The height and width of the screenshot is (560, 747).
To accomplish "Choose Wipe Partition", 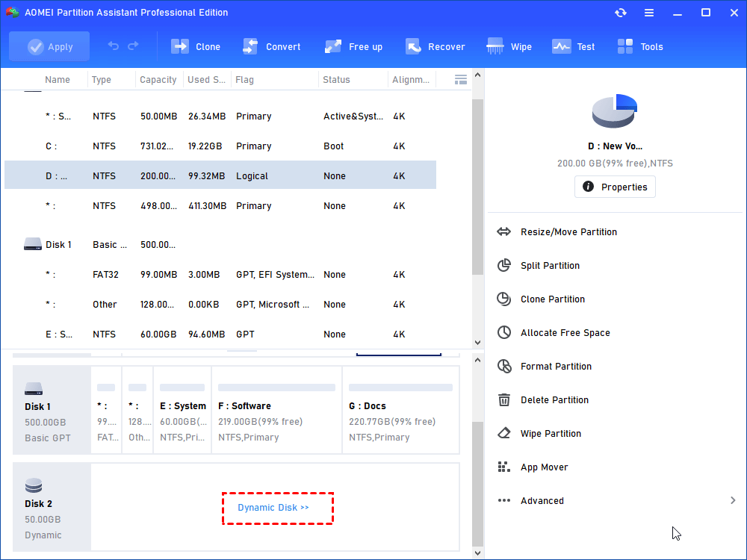I will [x=551, y=434].
